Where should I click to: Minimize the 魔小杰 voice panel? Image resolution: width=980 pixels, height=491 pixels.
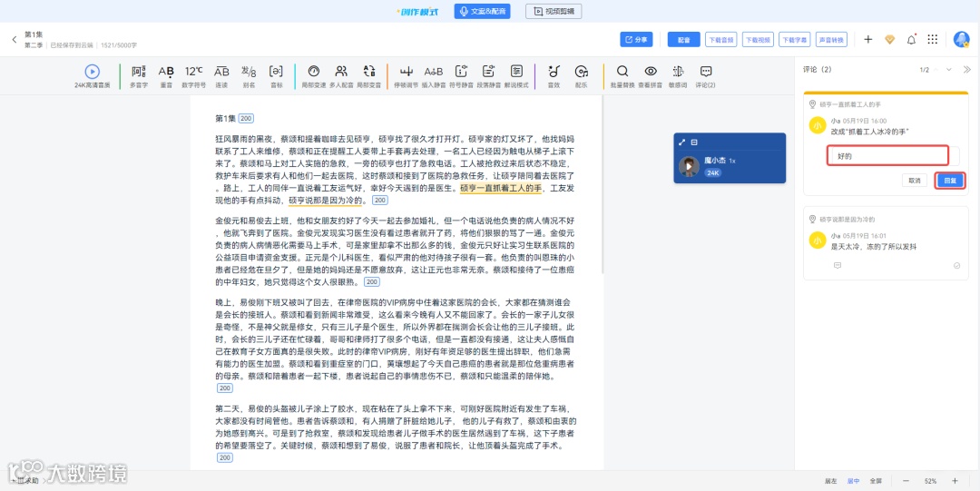[694, 142]
